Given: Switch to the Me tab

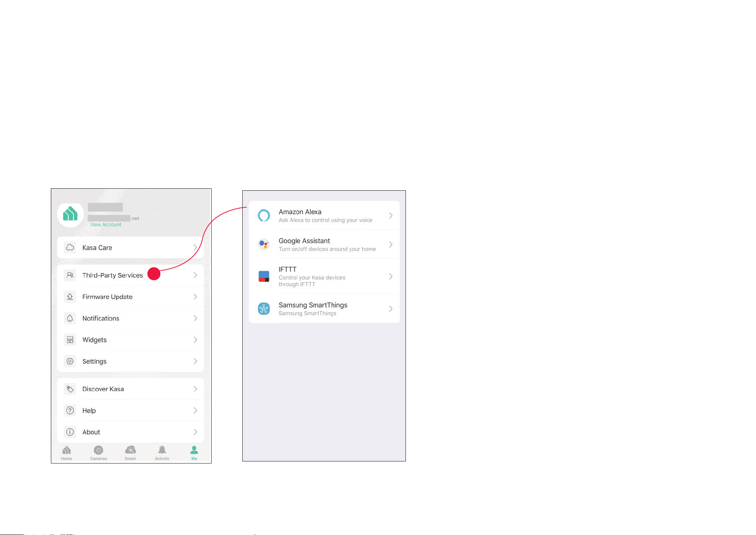Looking at the screenshot, I should tap(194, 453).
